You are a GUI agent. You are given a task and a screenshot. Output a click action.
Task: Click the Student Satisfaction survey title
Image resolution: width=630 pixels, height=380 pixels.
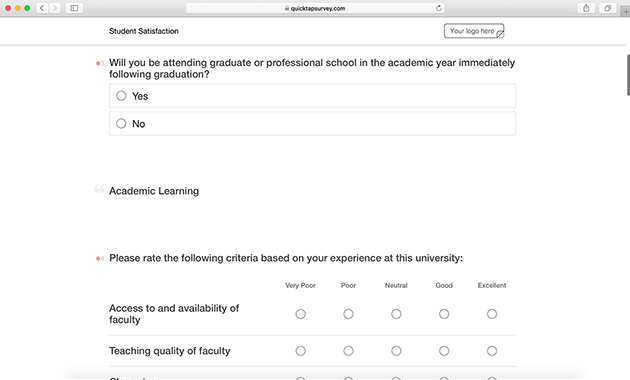tap(144, 31)
